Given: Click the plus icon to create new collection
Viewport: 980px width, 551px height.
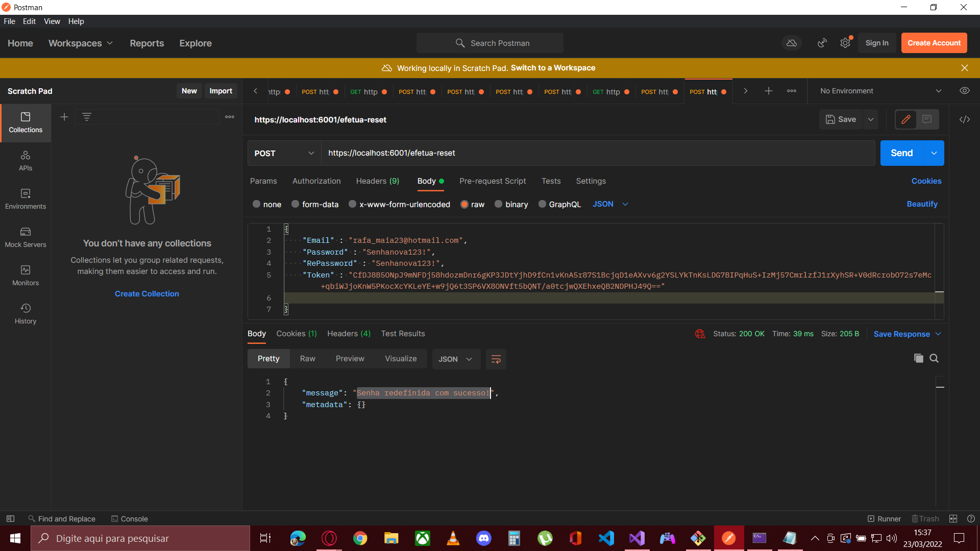Looking at the screenshot, I should (x=64, y=117).
